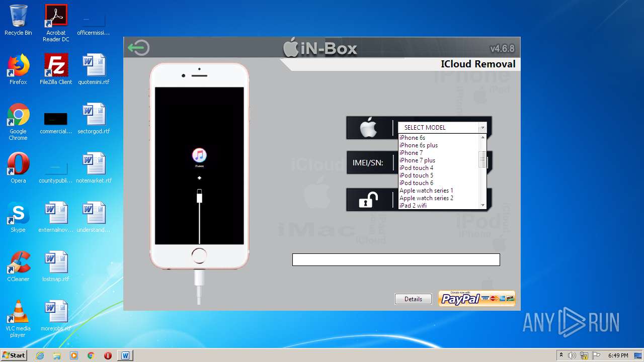The image size is (644, 362).
Task: Select the CCleaner desktop shortcut
Action: [18, 266]
